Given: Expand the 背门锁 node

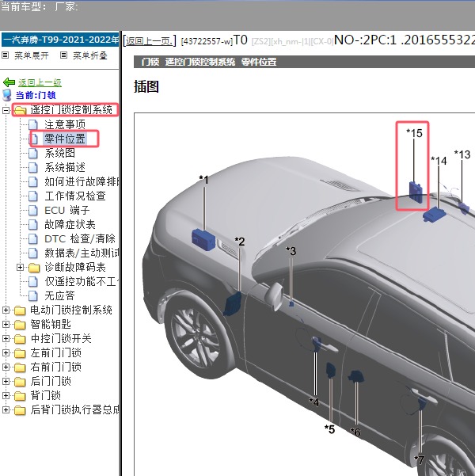Looking at the screenshot, I should click(x=6, y=395).
